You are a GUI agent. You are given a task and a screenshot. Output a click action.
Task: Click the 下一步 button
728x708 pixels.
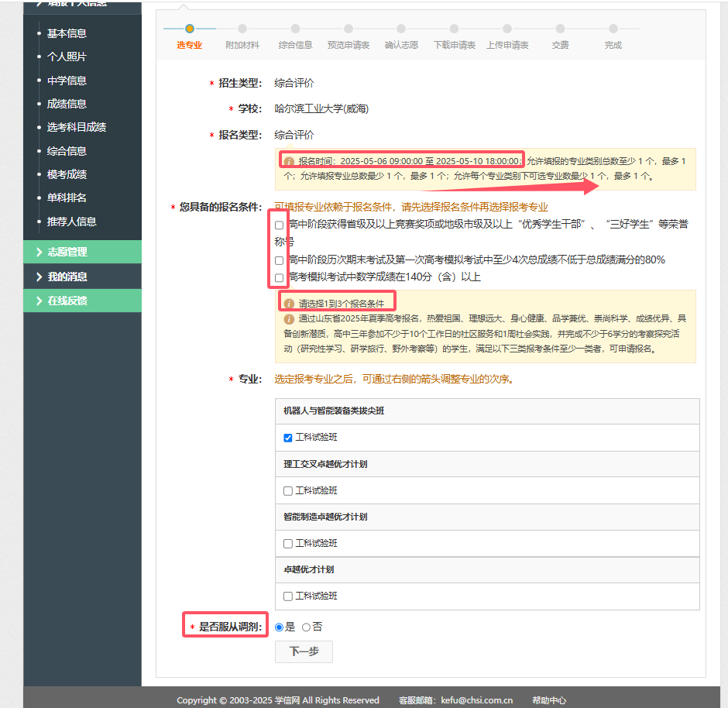[x=304, y=651]
